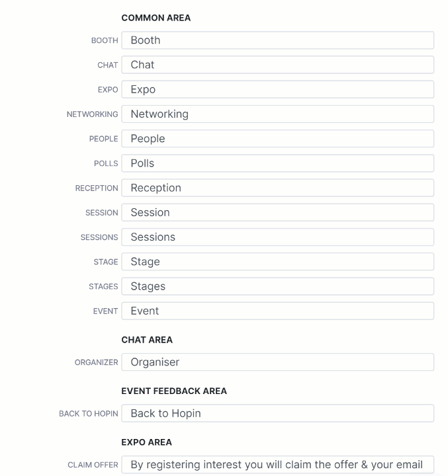Click the Organiser field in Chat Area
Screen dimensions: 448x476
point(277,362)
